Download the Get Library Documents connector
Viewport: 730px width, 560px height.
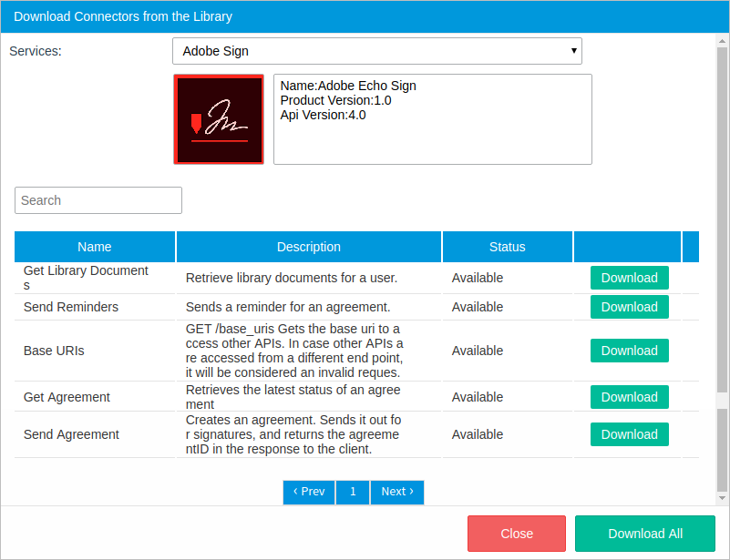point(629,278)
